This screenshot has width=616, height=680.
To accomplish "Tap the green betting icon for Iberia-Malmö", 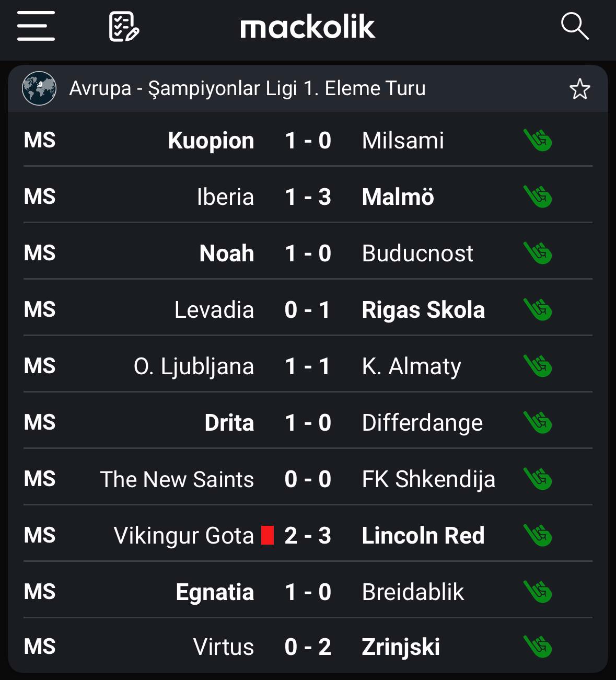I will coord(538,197).
